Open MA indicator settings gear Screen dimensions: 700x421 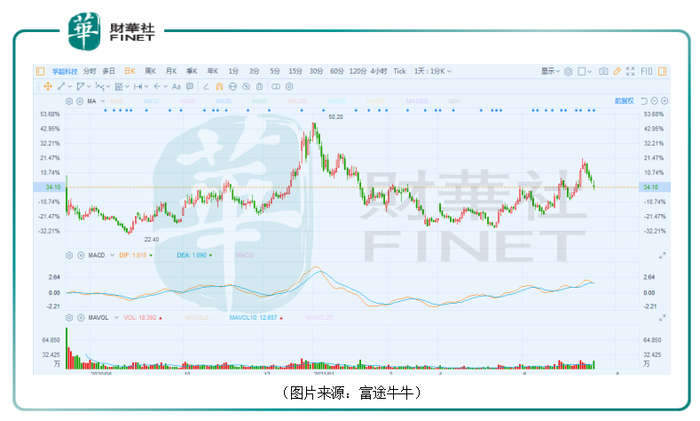point(69,101)
